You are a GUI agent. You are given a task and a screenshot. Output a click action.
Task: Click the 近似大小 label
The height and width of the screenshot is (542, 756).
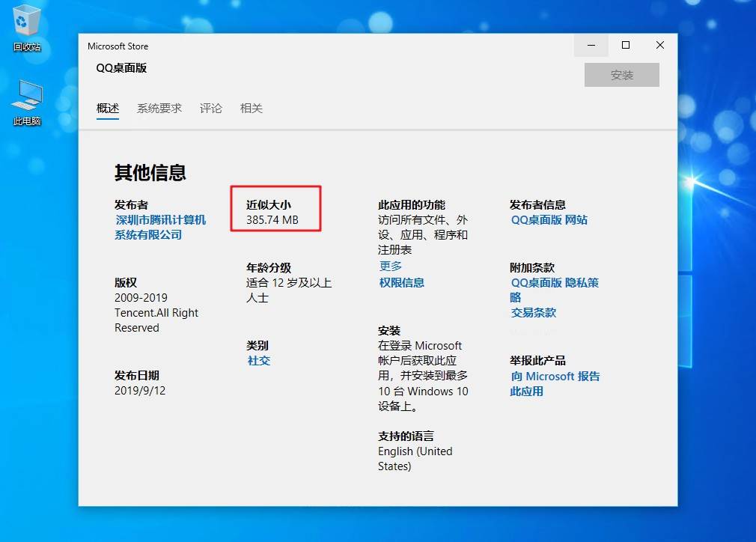point(269,204)
